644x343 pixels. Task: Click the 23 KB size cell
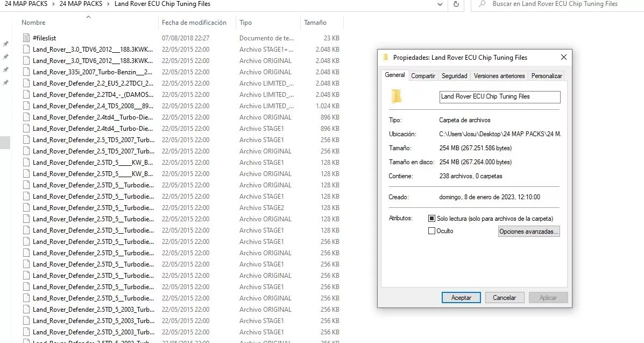(331, 38)
